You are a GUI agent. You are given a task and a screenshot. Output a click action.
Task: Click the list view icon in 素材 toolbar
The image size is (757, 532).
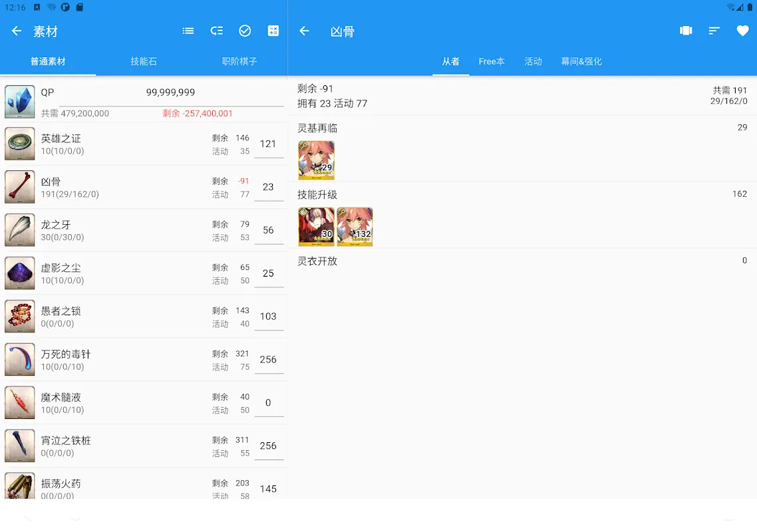coord(188,31)
